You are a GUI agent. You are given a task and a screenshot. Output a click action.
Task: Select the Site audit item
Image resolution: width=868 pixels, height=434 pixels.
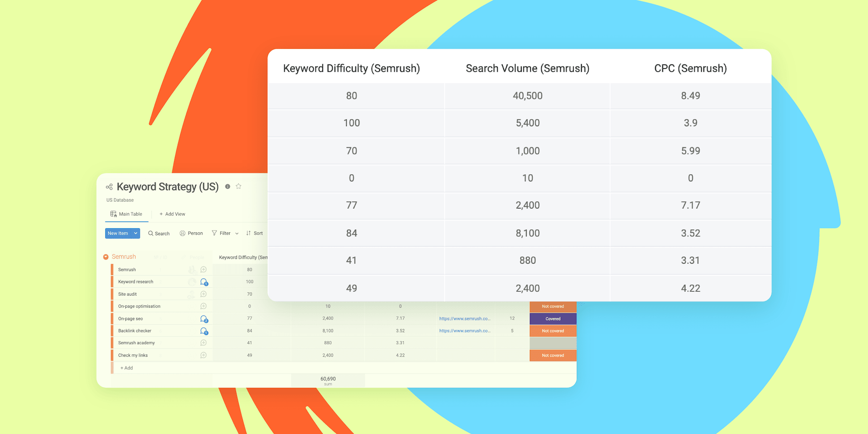(x=127, y=294)
